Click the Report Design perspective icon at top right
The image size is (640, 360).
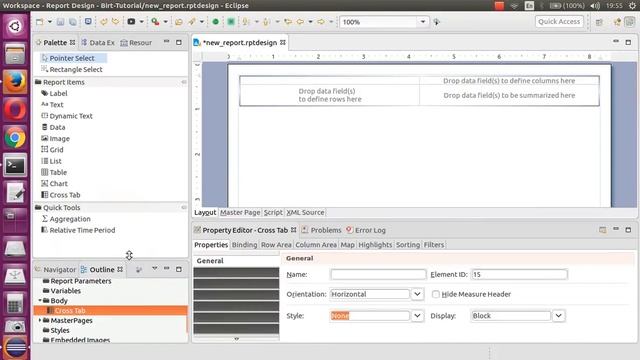(630, 22)
